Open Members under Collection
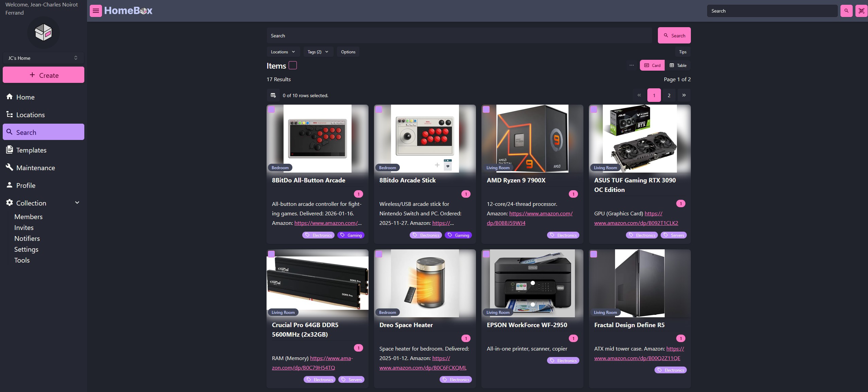Viewport: 868px width, 392px height. pyautogui.click(x=28, y=217)
